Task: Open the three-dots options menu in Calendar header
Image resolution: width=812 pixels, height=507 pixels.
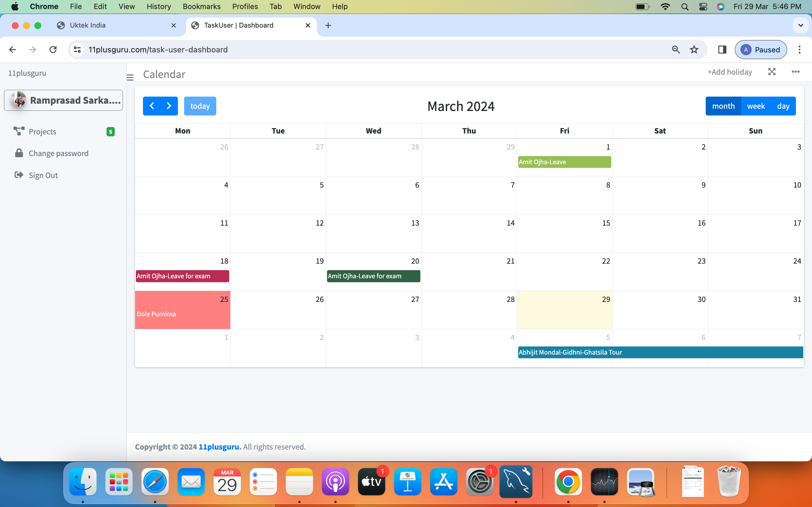Action: [796, 72]
